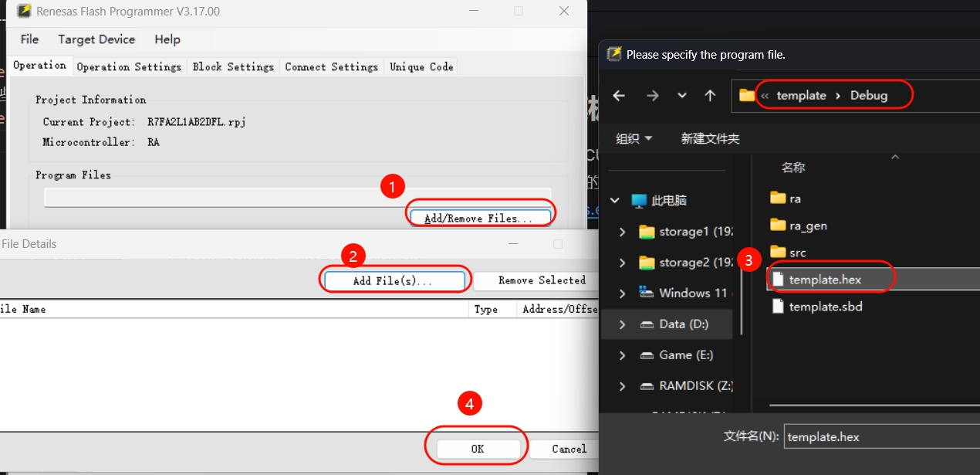Expand the RAMDISK (Z:) drive node
Image resolution: width=980 pixels, height=475 pixels.
click(x=623, y=386)
